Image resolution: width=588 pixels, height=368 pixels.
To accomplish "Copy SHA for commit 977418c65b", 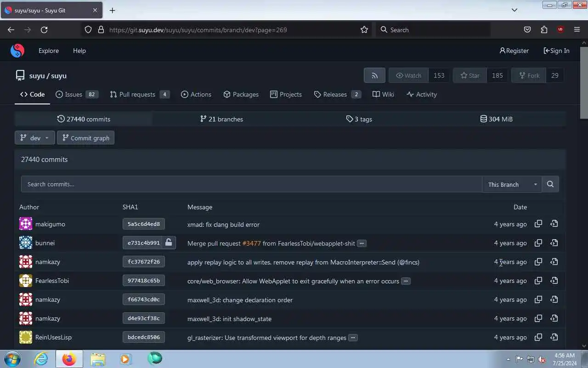I will point(538,281).
